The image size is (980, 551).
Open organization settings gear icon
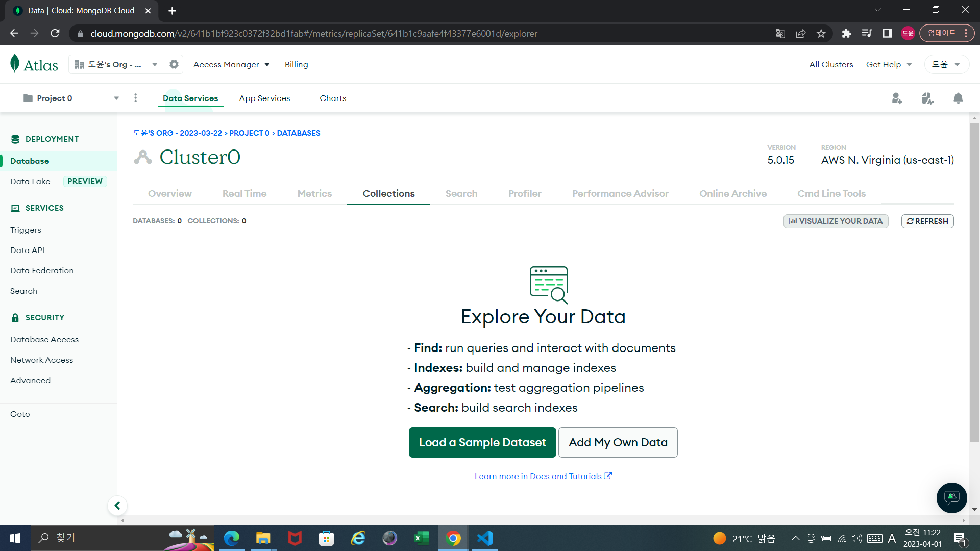(x=174, y=64)
